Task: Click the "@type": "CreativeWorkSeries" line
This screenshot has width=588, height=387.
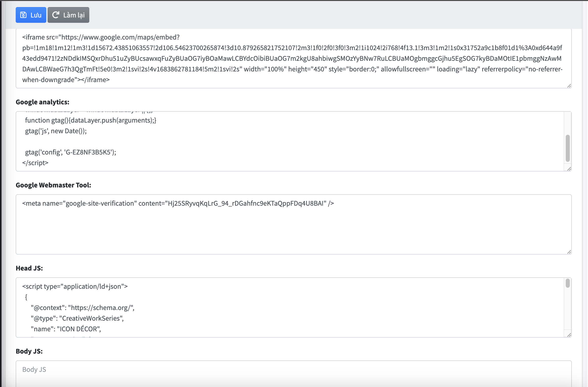Action: pyautogui.click(x=77, y=318)
